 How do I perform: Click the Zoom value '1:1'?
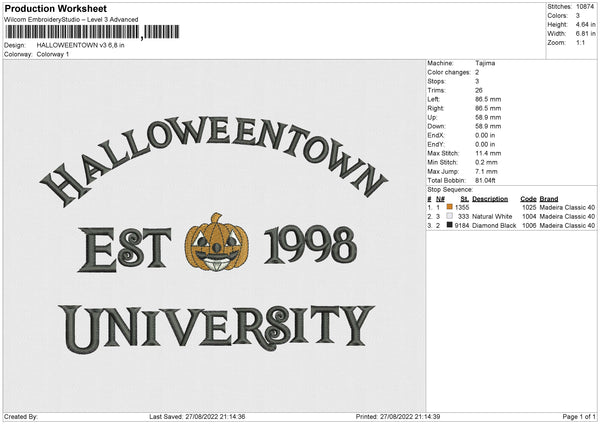pos(580,42)
